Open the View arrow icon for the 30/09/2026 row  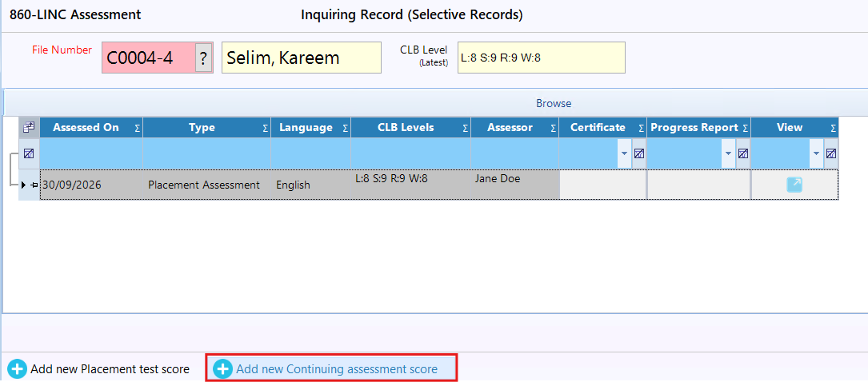click(x=794, y=185)
